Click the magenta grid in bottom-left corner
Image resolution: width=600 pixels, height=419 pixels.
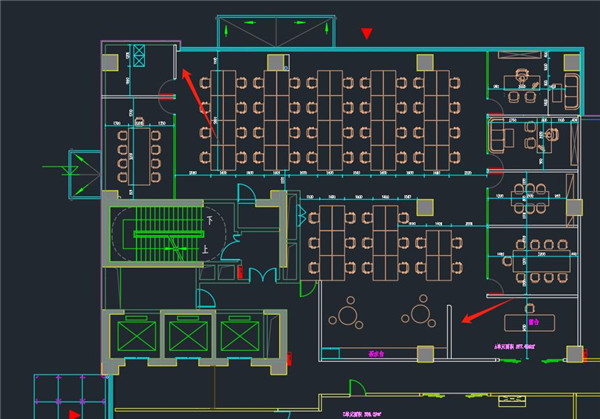pyautogui.click(x=68, y=394)
